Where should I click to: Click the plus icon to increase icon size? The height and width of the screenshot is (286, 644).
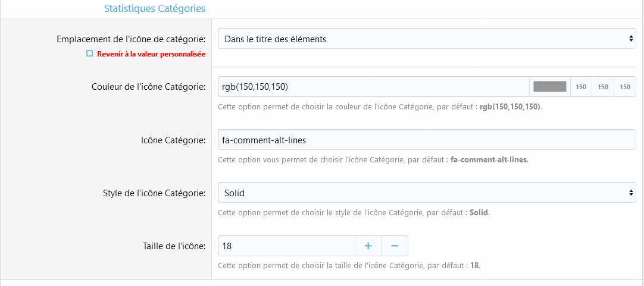click(368, 246)
